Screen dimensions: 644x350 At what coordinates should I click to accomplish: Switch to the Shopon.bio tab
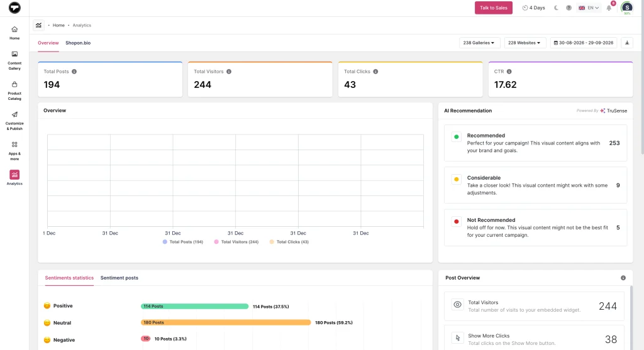(78, 43)
